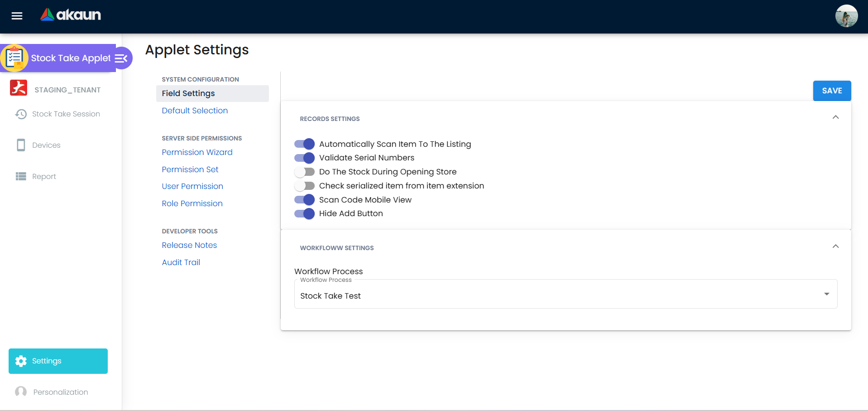Open the Audit Trail link

[181, 262]
